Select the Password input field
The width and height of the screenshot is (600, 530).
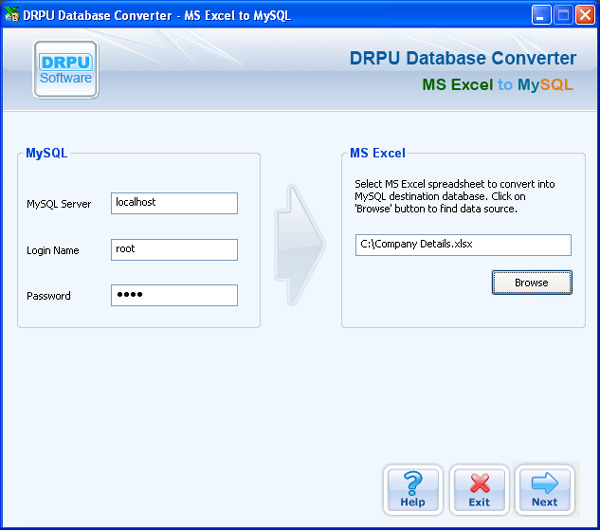(x=174, y=295)
